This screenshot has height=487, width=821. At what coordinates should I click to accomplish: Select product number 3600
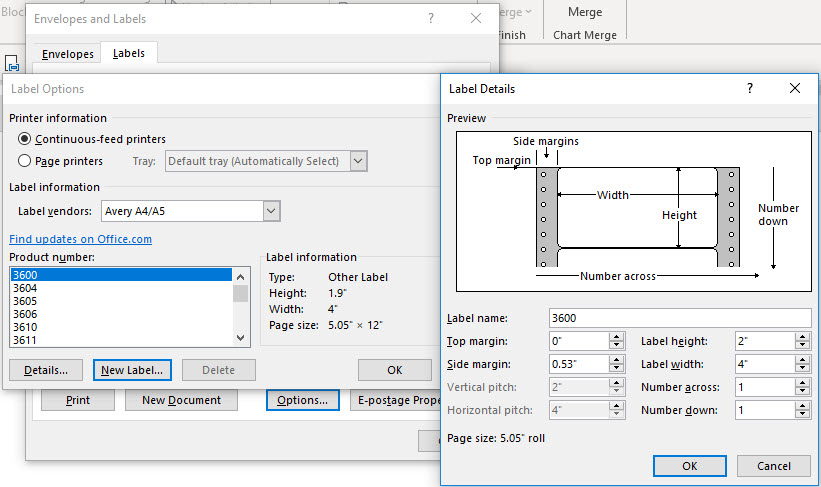pos(121,275)
